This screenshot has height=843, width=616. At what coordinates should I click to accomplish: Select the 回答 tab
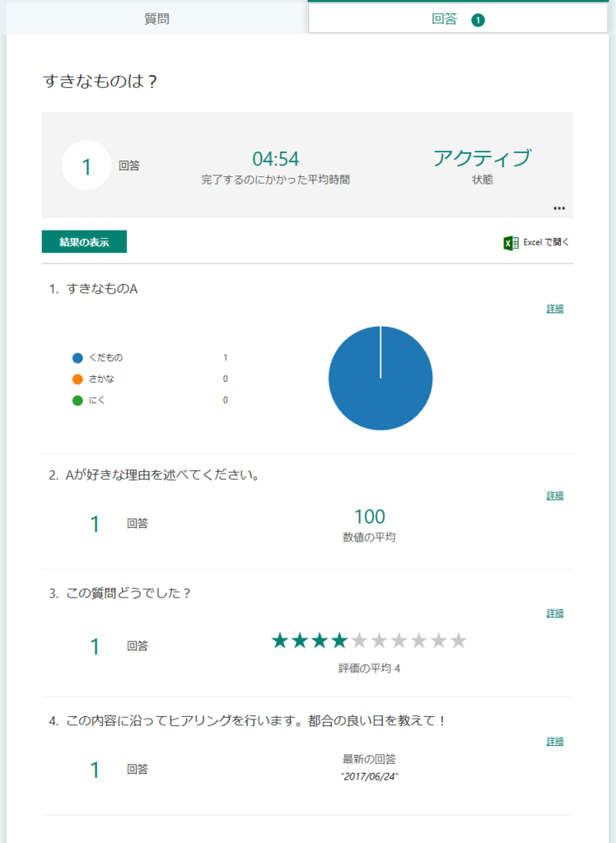(458, 20)
